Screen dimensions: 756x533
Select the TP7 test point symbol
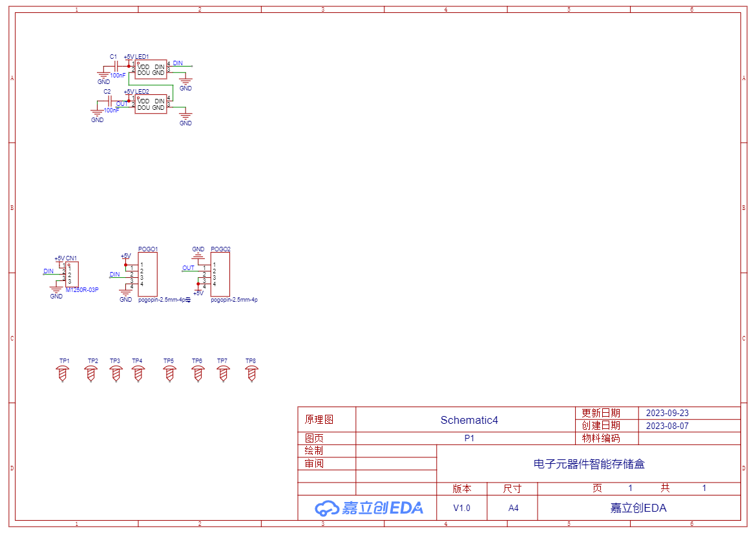223,373
